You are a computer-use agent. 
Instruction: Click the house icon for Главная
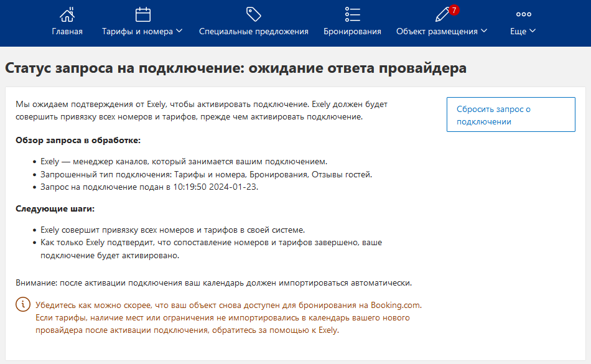coord(67,15)
